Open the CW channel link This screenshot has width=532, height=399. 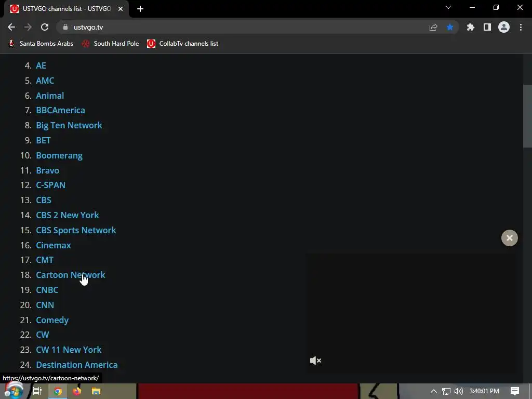pos(43,335)
